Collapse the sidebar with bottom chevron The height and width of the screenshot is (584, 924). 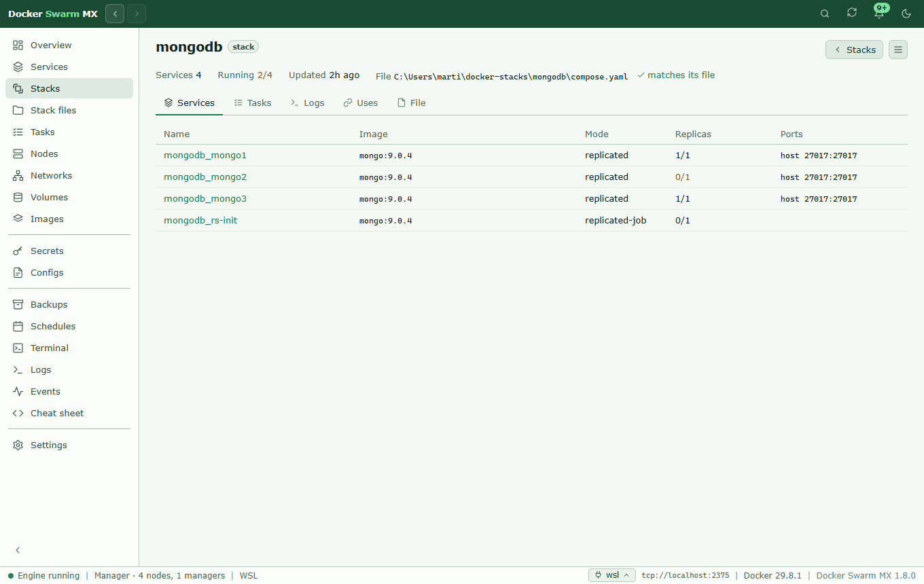[x=18, y=550]
